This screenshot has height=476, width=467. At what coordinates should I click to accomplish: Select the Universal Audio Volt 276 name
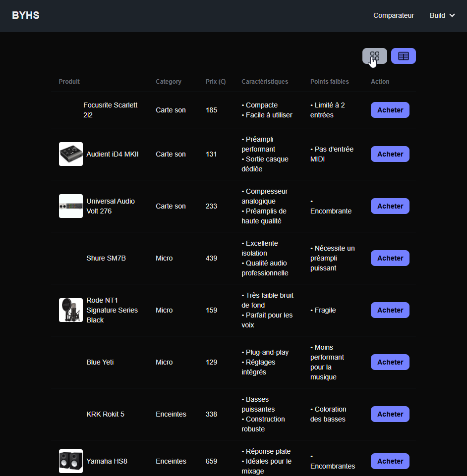pos(111,206)
